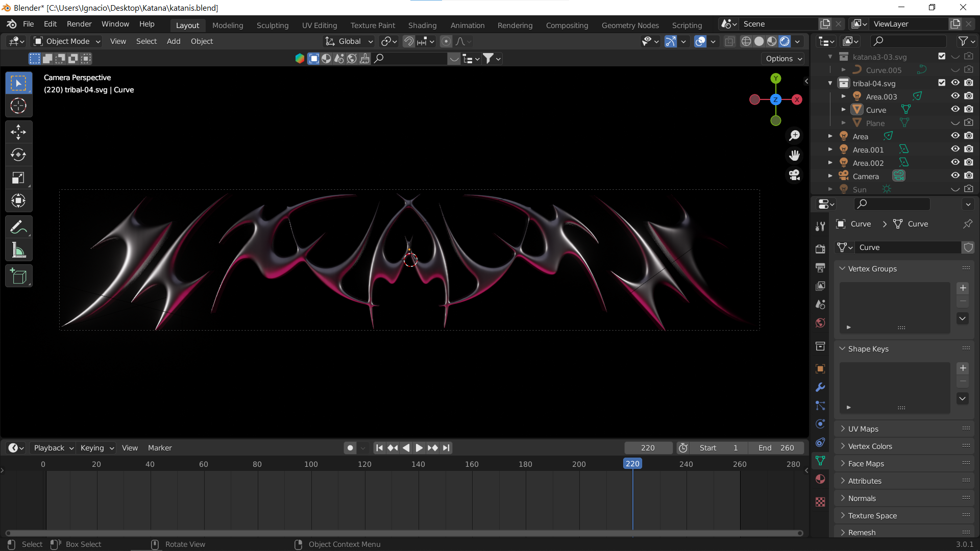The height and width of the screenshot is (551, 980).
Task: Select the Move tool
Action: tap(18, 132)
